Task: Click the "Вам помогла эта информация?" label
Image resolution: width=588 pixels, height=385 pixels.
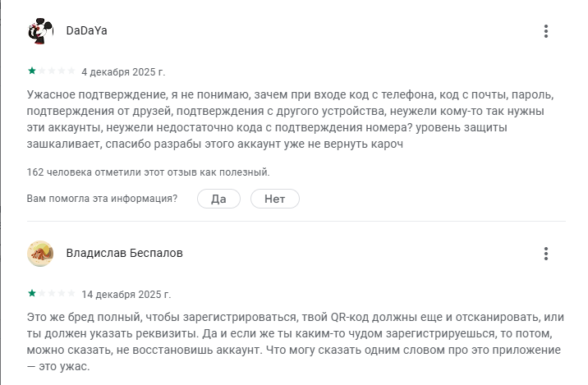Action: pos(102,199)
